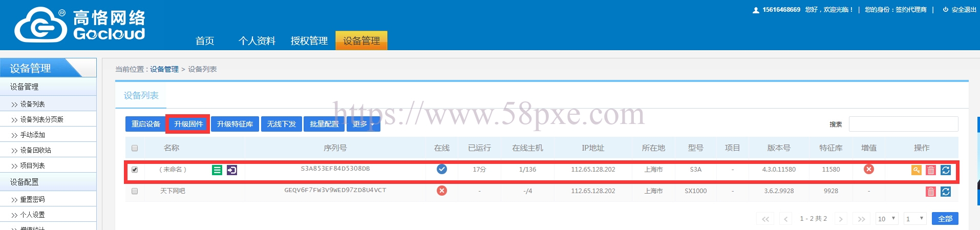Click the orange key icon for device S3A
Screen dimensions: 980x230
coord(916,170)
